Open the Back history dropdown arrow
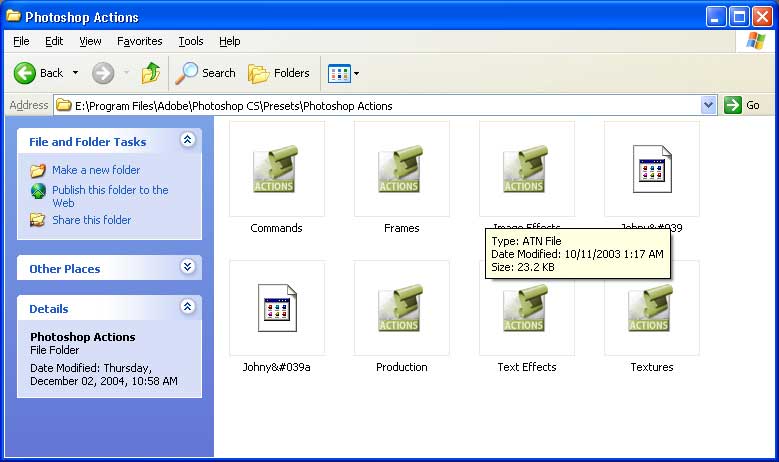Screen dimensions: 779x462 tap(76, 73)
